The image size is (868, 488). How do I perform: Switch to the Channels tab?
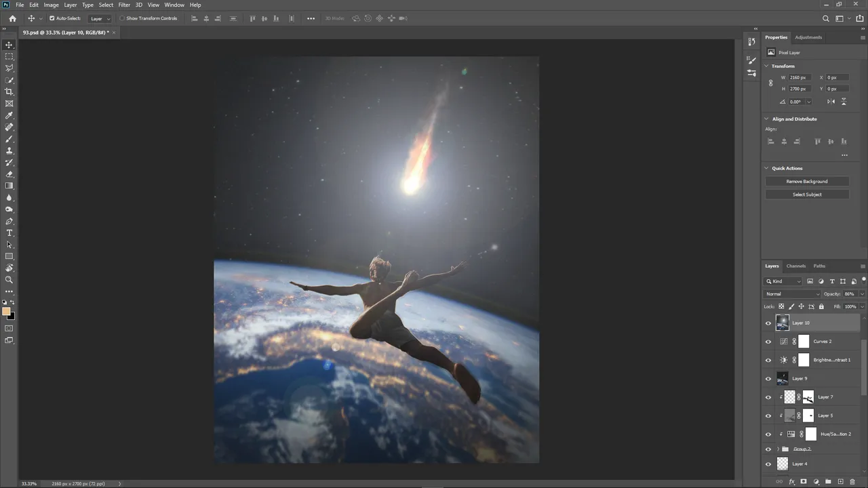(796, 266)
